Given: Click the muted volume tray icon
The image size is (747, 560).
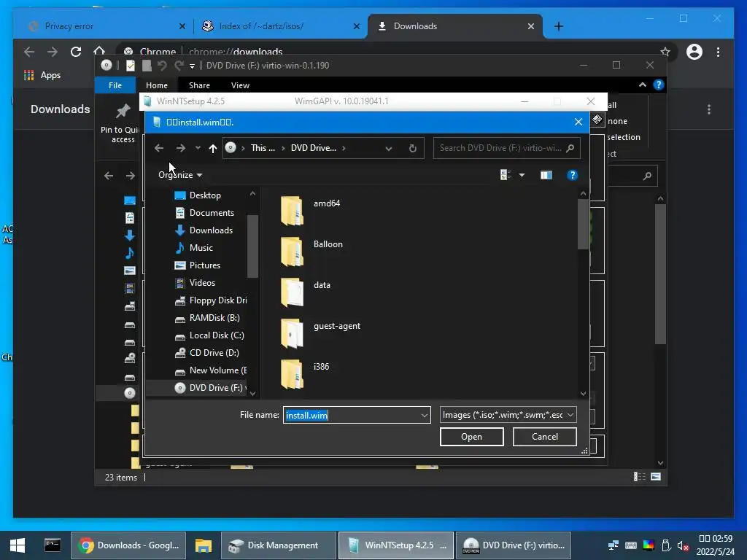Looking at the screenshot, I should coord(683,545).
